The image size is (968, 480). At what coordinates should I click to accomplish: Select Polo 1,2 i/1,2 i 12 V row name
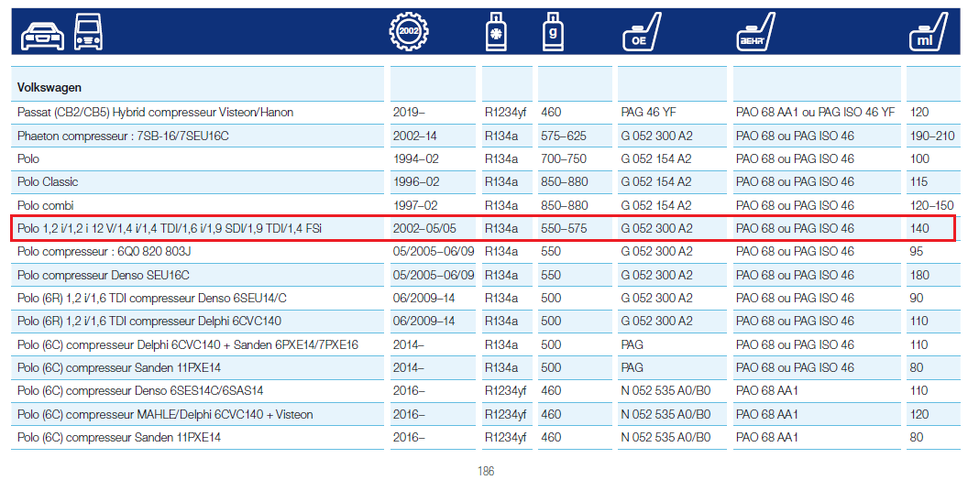coord(169,229)
